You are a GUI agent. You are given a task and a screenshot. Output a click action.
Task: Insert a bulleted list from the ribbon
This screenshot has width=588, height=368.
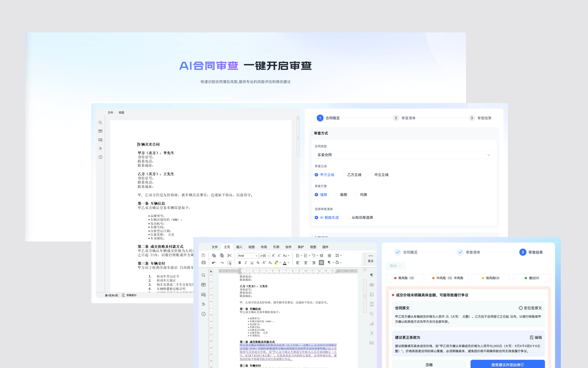point(298,255)
